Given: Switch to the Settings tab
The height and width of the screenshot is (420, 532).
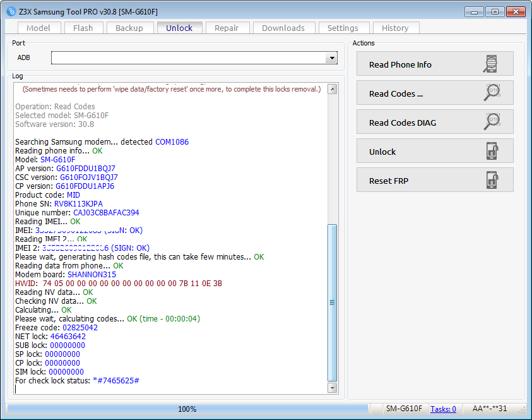Looking at the screenshot, I should click(x=343, y=28).
